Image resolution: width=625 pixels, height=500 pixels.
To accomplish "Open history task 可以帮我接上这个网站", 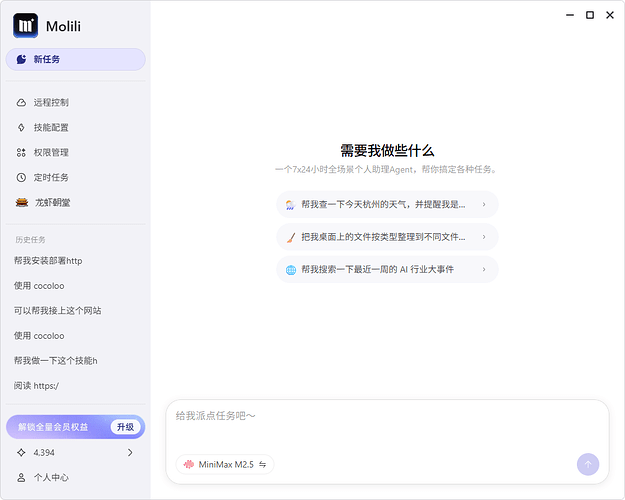I will pos(57,311).
